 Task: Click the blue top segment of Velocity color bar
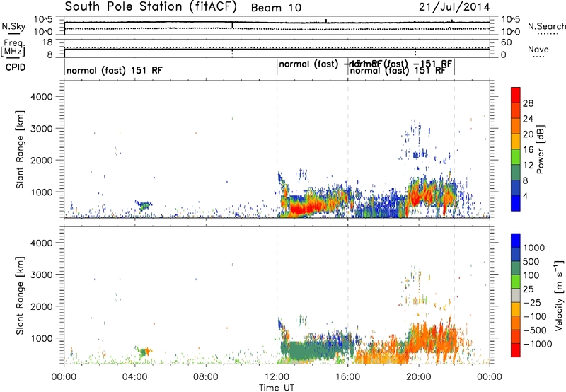pyautogui.click(x=516, y=241)
